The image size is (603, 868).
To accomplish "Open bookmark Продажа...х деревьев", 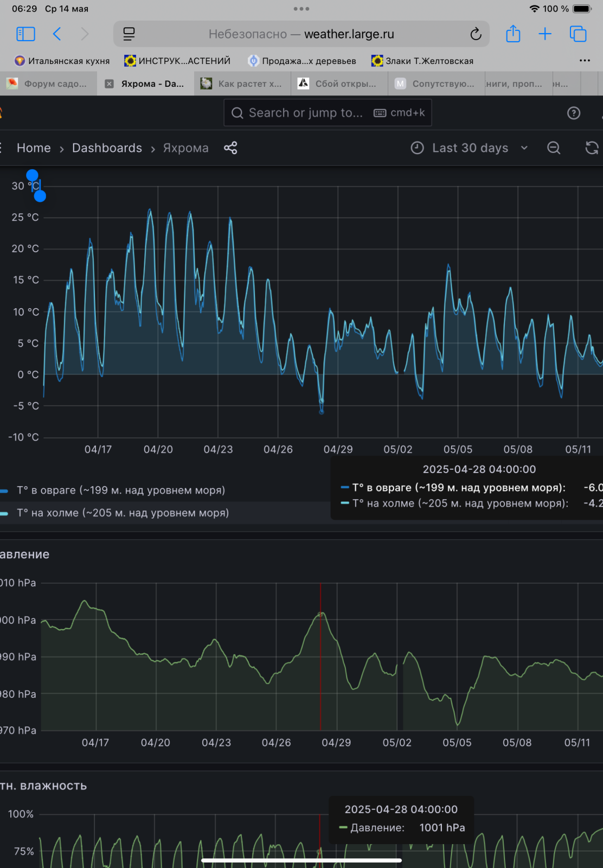I will (302, 61).
